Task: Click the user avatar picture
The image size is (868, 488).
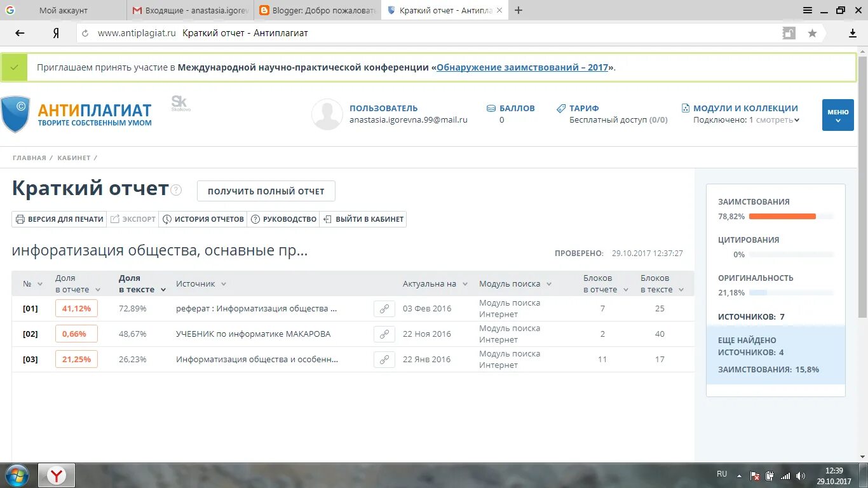Action: click(327, 114)
